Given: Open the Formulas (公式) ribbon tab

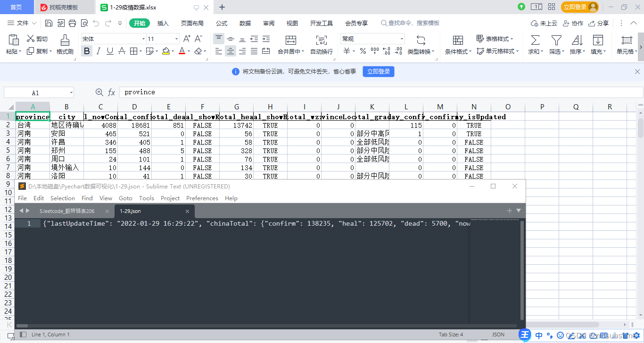Looking at the screenshot, I should tap(222, 23).
